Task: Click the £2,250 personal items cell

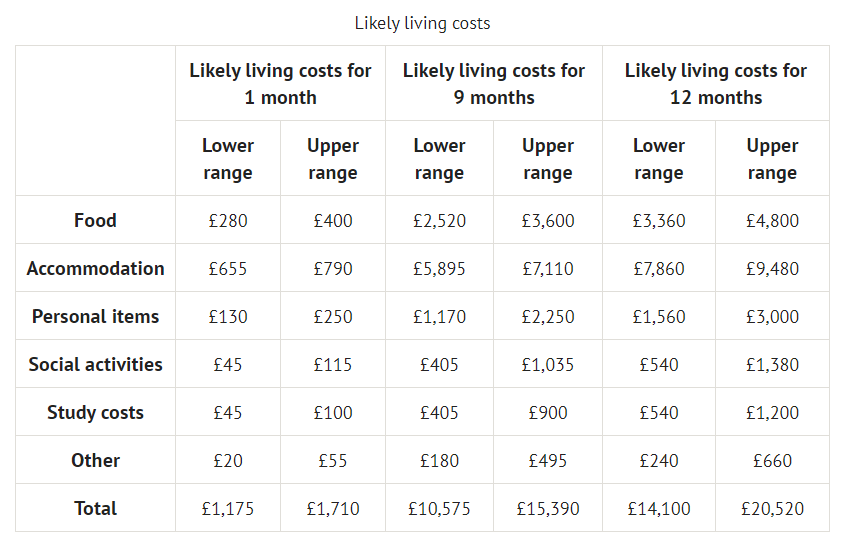Action: click(548, 316)
